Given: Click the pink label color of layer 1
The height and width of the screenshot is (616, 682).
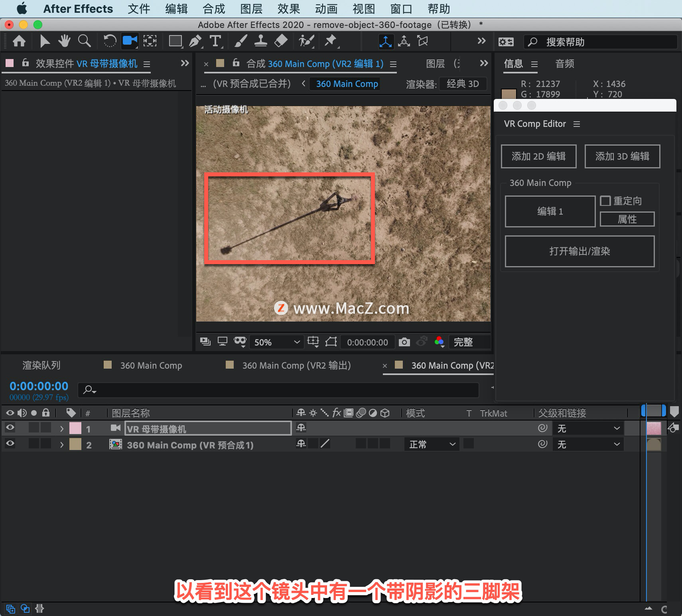Looking at the screenshot, I should pyautogui.click(x=75, y=428).
